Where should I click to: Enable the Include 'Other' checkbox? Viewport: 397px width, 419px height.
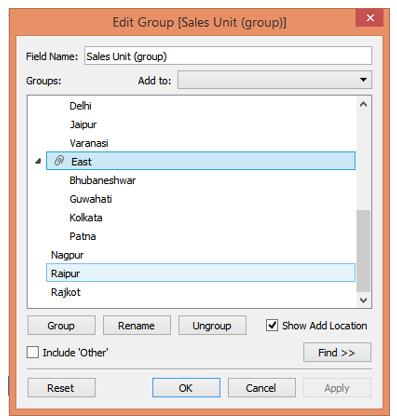coord(33,352)
